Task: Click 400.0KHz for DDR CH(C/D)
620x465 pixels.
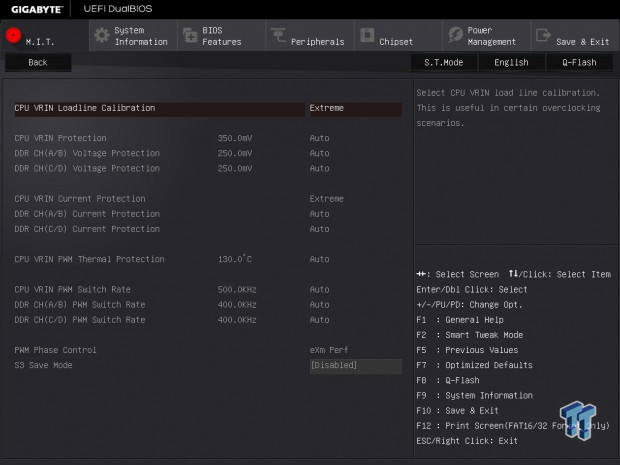Action: coord(237,320)
